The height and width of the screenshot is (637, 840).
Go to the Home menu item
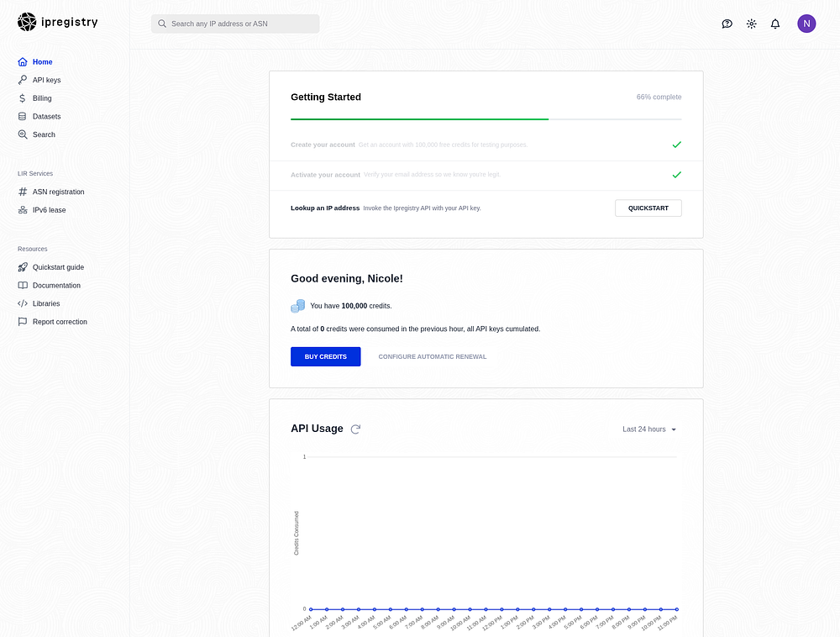tap(42, 62)
